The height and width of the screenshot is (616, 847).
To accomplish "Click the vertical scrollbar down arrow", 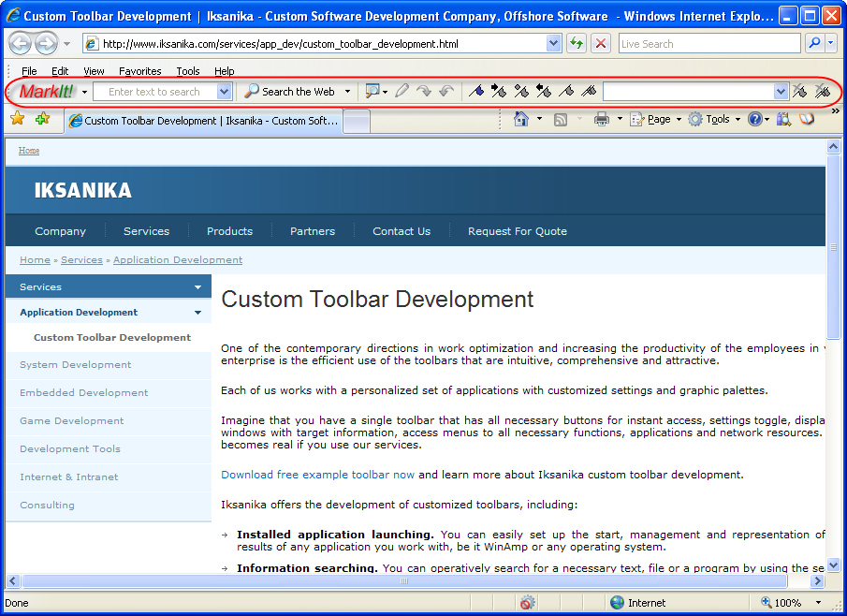I will [x=834, y=565].
